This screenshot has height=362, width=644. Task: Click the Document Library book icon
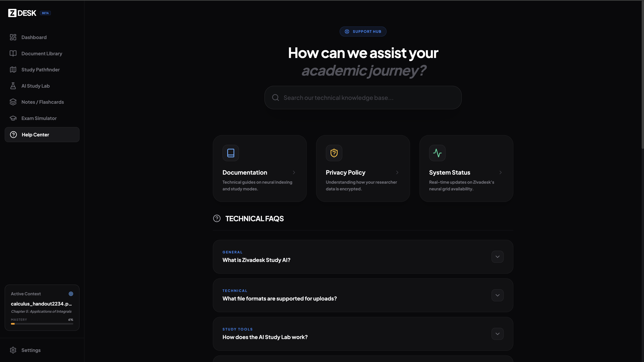point(13,53)
